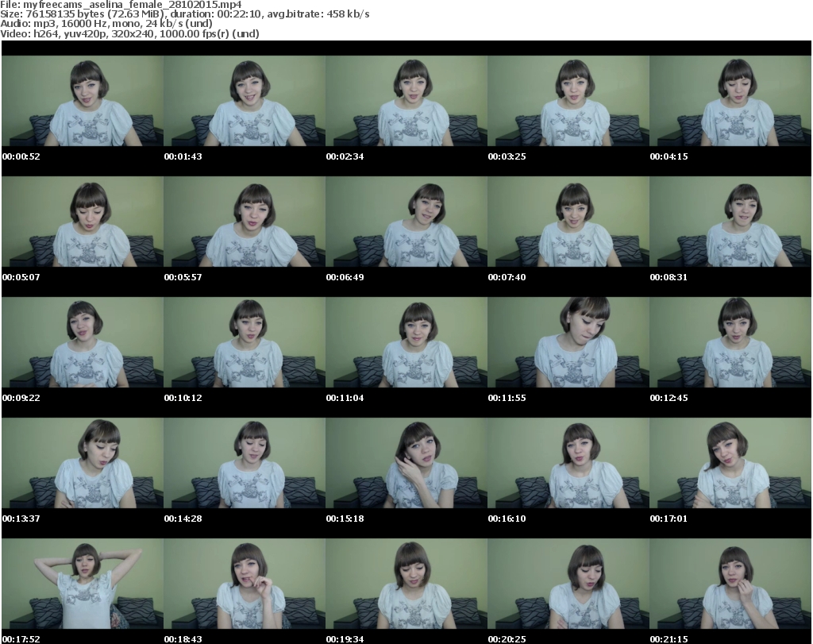Viewport: 813px width, 644px height.
Task: Click the timestamp label 00:10:12
Action: click(183, 398)
